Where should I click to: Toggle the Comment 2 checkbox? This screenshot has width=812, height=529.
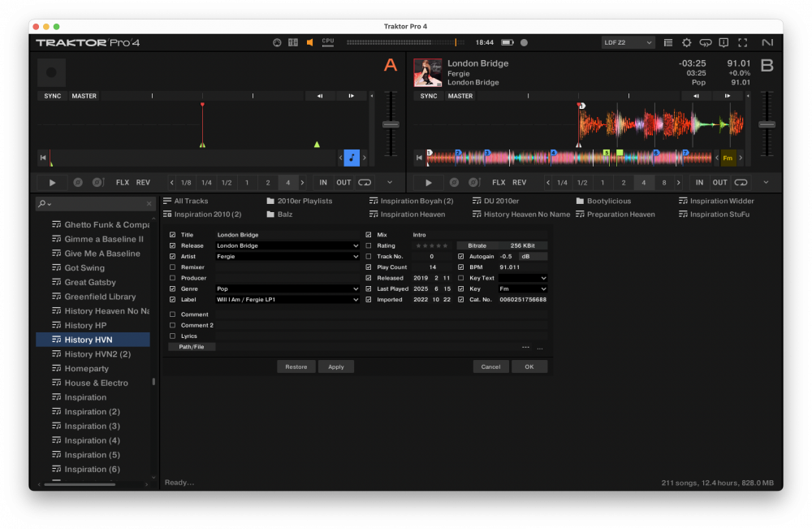point(172,325)
